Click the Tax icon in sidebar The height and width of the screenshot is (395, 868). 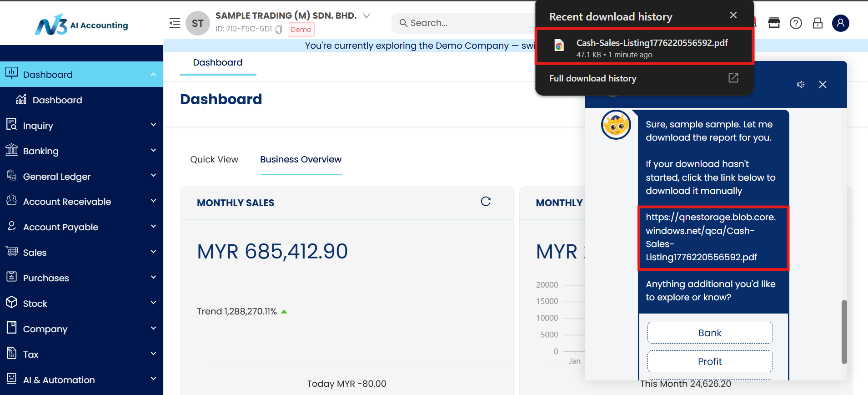11,353
